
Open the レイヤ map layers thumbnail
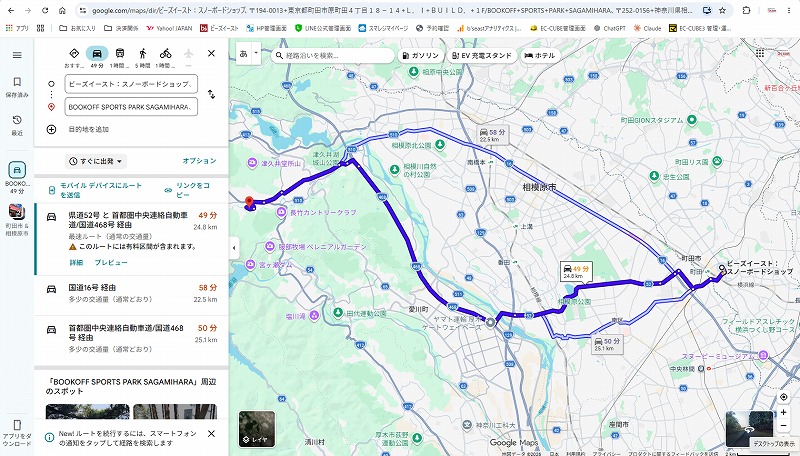tap(257, 429)
